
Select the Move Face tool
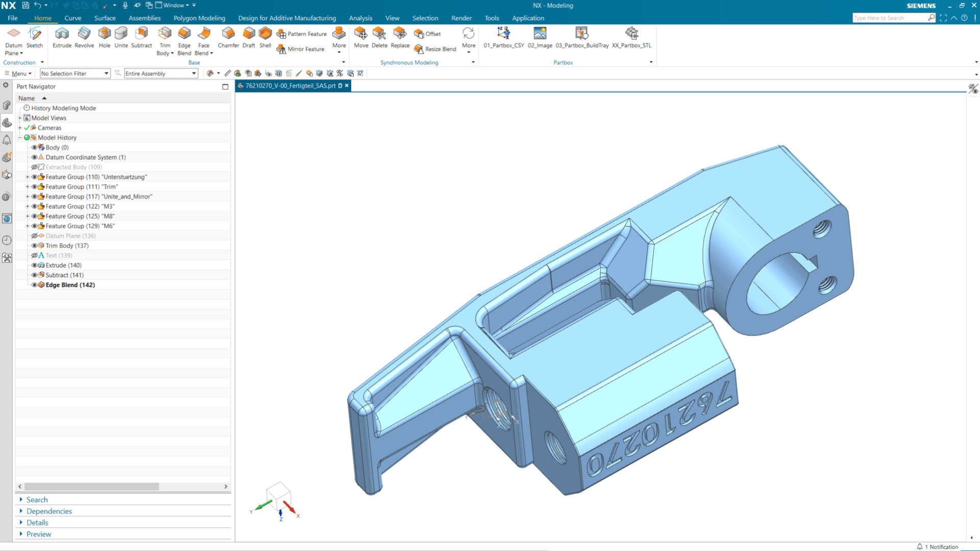click(361, 37)
